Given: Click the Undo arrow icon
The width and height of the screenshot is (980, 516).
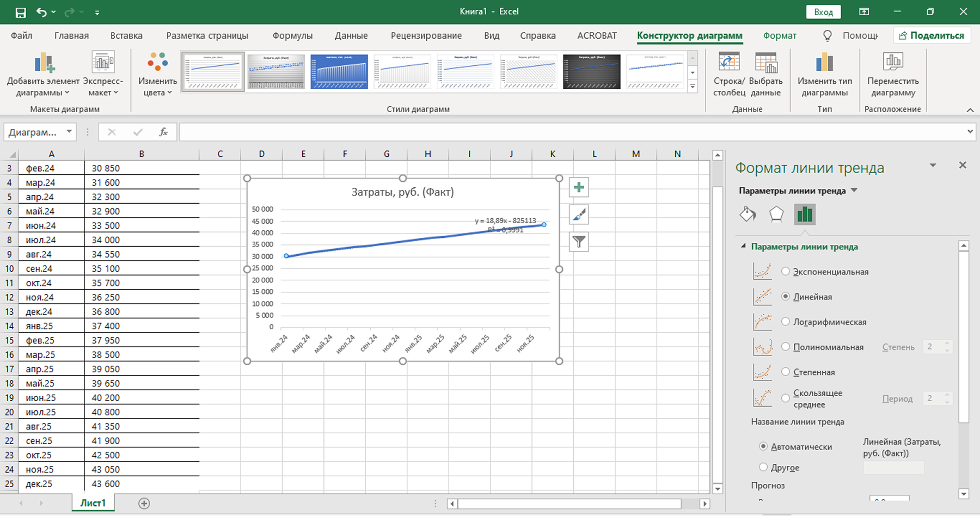Looking at the screenshot, I should [41, 12].
